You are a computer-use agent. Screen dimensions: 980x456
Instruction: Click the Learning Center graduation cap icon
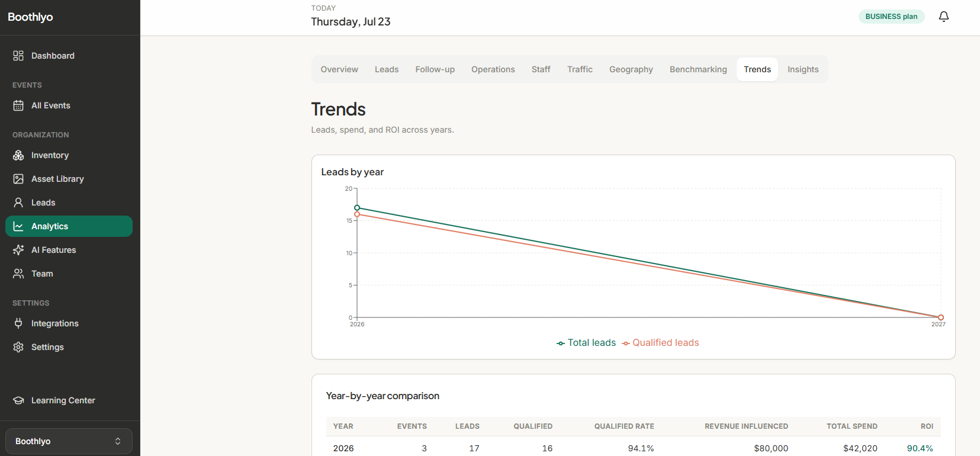[x=18, y=400]
